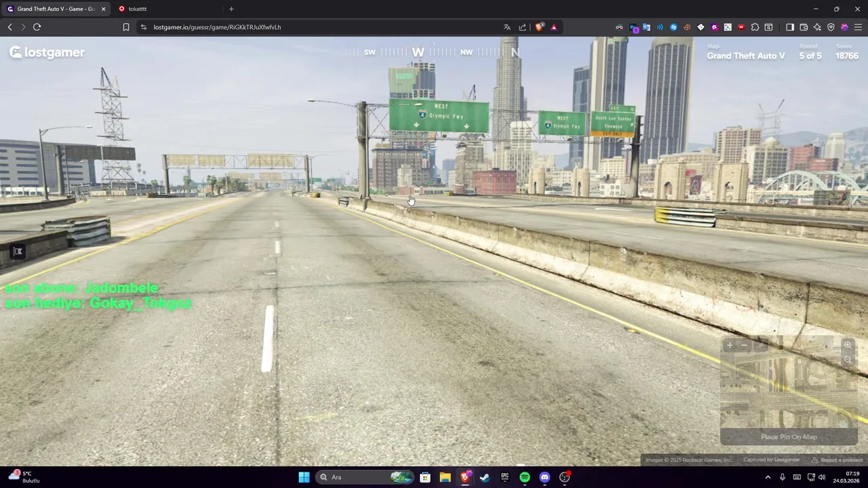Viewport: 868px width, 488px height.
Task: Open the Report a problem link
Action: tap(836, 460)
